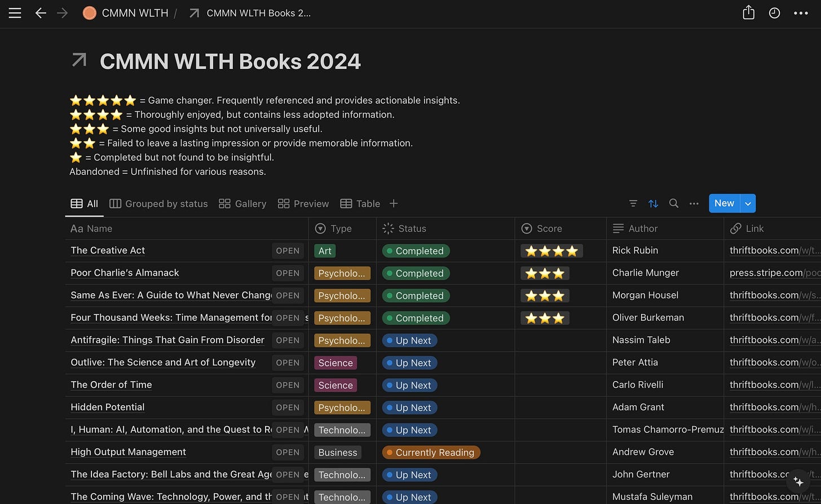Change Art type tag on The Creative Act
821x504 pixels.
[325, 251]
